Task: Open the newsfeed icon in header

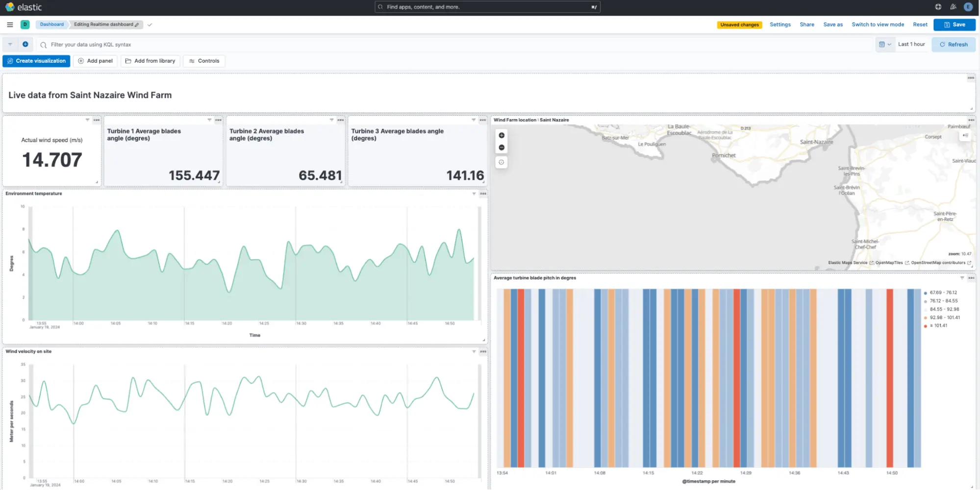Action: 953,7
